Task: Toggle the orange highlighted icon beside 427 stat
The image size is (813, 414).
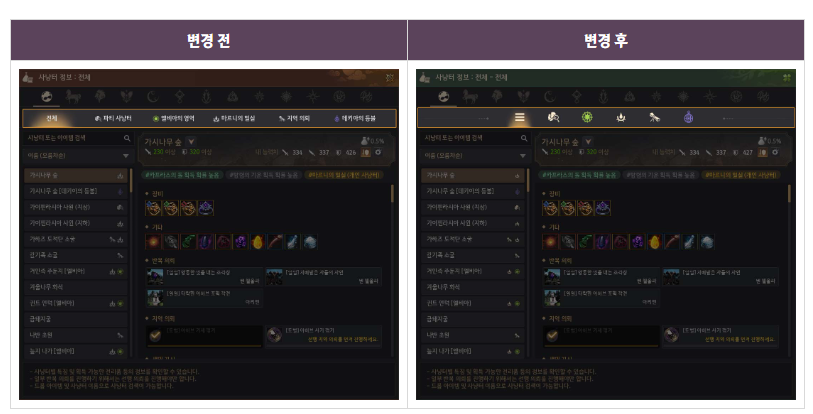Action: coord(763,153)
